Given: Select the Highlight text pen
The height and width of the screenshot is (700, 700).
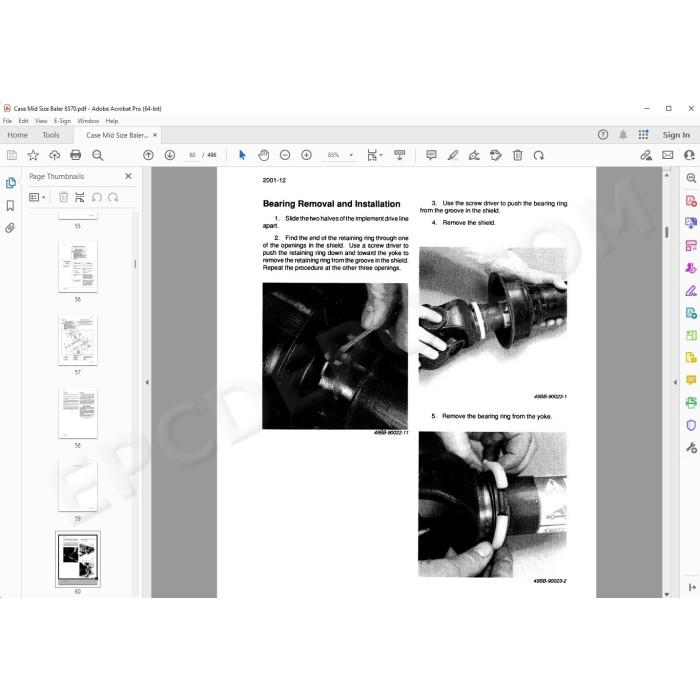Looking at the screenshot, I should pos(453,155).
